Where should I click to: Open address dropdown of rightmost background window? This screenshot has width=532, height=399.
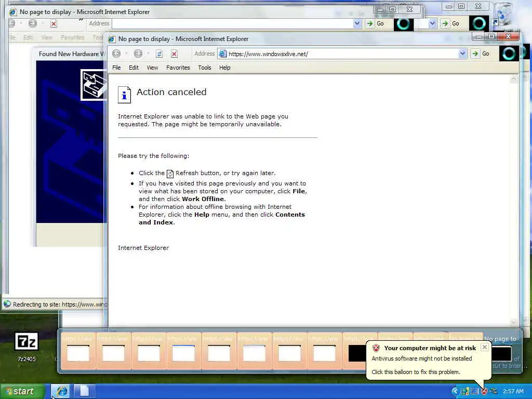(432, 24)
